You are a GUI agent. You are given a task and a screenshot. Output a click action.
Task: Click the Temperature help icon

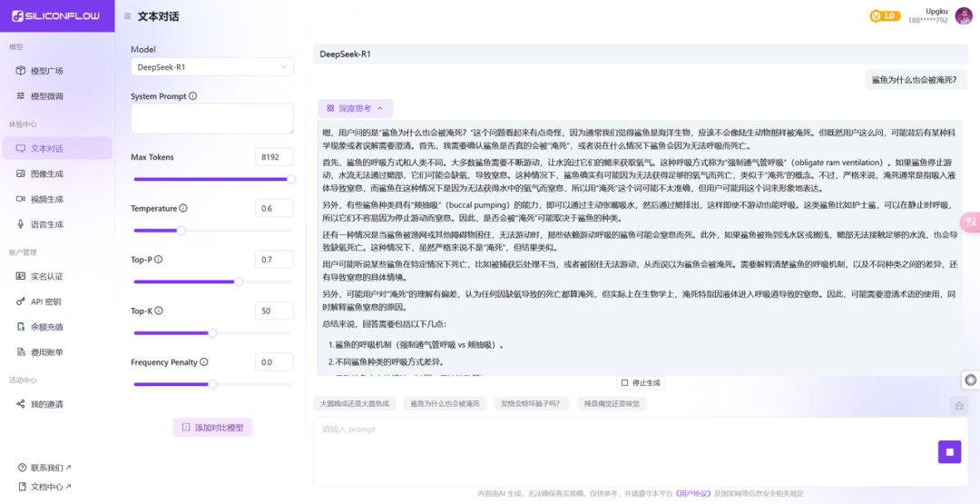[x=183, y=208]
